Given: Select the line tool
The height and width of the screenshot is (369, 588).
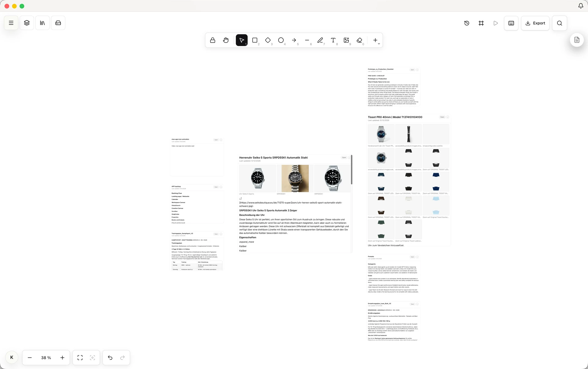Looking at the screenshot, I should click(307, 40).
